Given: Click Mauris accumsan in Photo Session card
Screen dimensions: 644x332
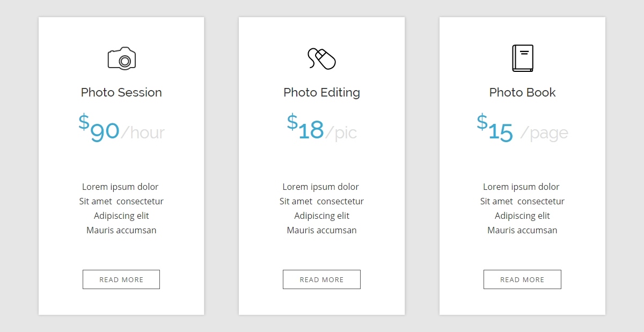Looking at the screenshot, I should tap(121, 230).
